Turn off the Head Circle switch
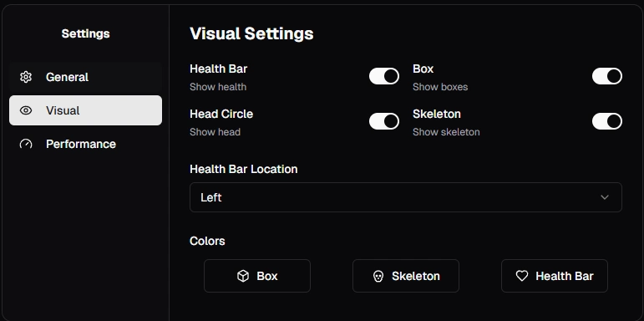 click(384, 121)
